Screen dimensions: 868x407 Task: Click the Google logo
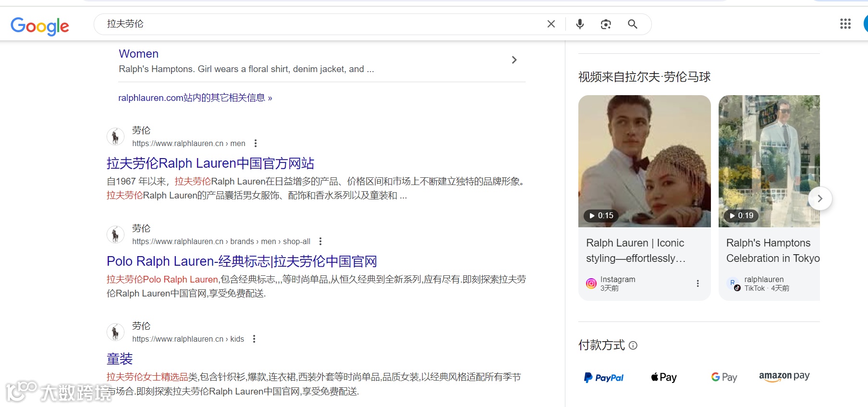(40, 26)
